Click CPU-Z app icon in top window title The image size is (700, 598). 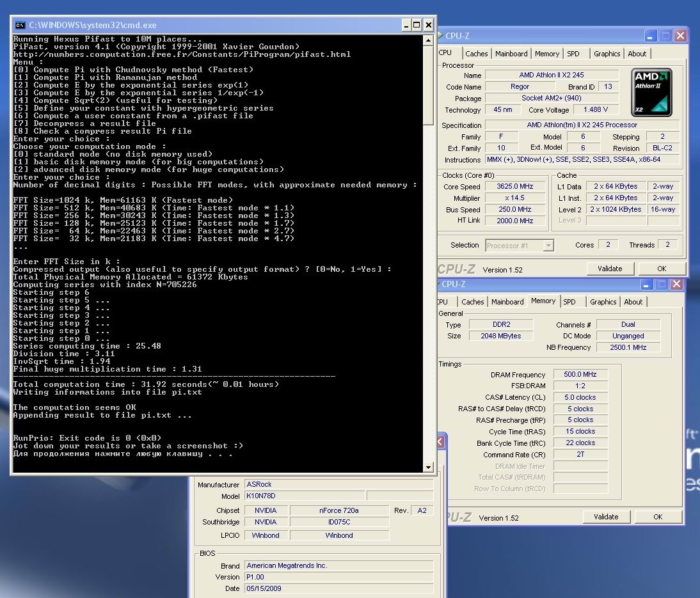coord(441,36)
